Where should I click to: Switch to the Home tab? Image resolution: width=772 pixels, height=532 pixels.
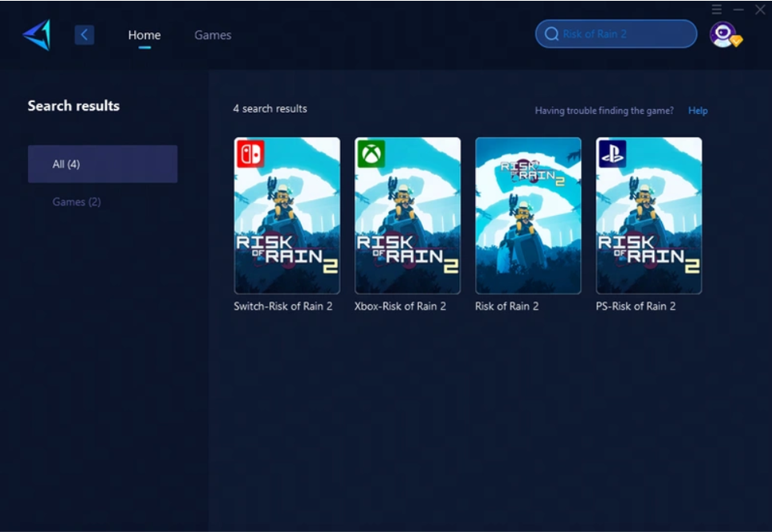click(x=144, y=35)
